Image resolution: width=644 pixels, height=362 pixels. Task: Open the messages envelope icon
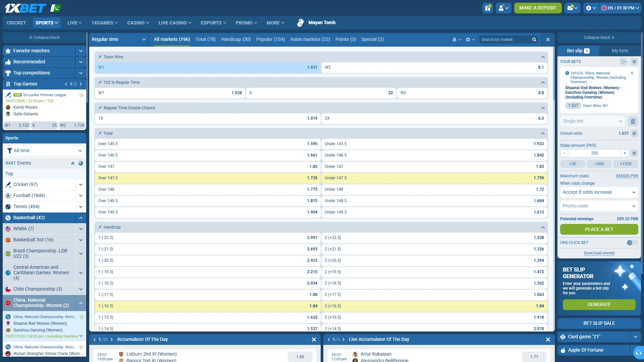[x=573, y=8]
